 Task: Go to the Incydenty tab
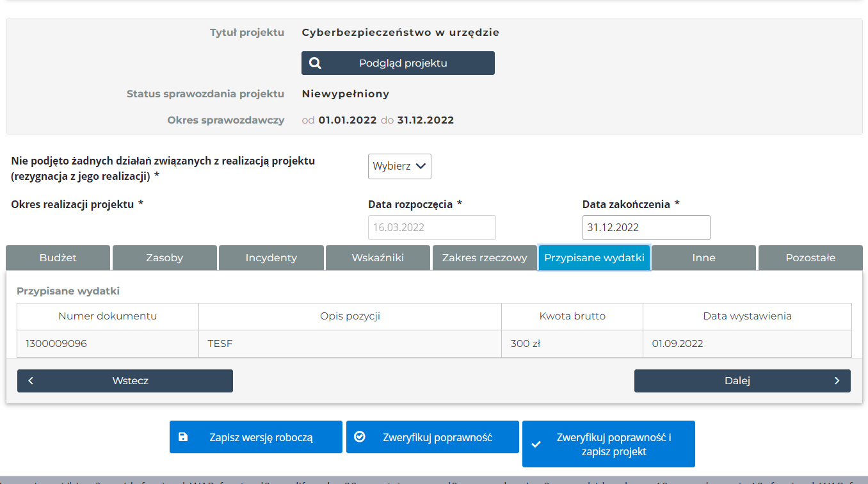[x=271, y=258]
